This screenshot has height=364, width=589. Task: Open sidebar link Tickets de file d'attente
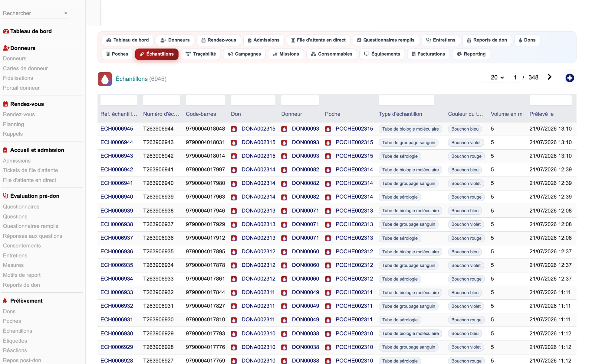click(30, 170)
